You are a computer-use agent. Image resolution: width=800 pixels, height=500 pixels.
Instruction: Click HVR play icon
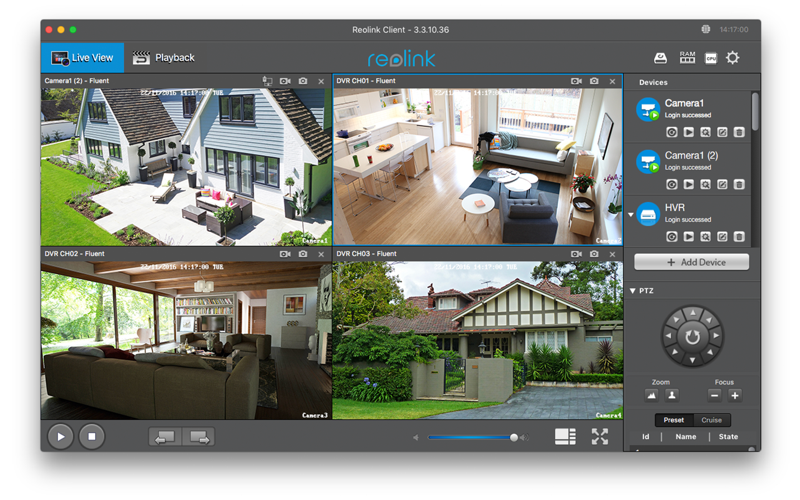coord(689,237)
